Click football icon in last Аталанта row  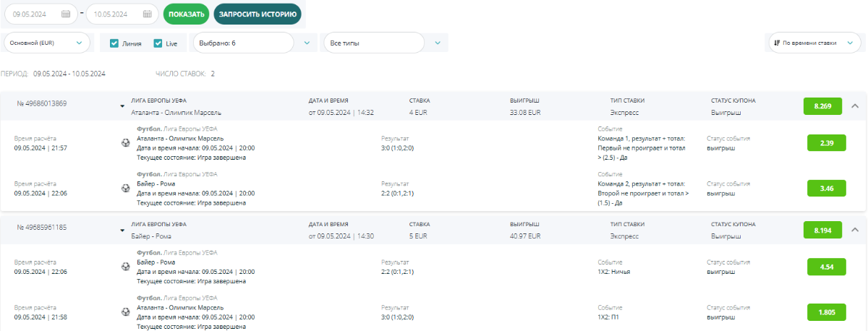pos(126,311)
